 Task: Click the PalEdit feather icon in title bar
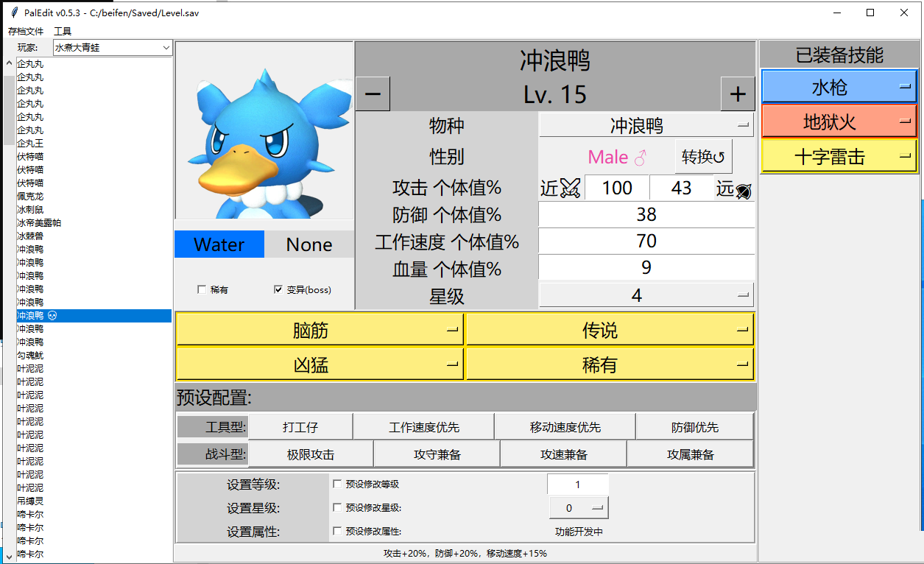click(13, 13)
